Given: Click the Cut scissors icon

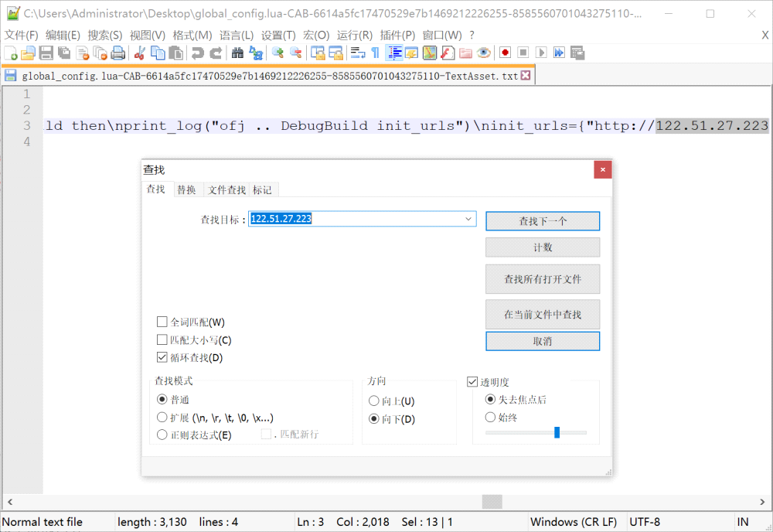Looking at the screenshot, I should [140, 53].
